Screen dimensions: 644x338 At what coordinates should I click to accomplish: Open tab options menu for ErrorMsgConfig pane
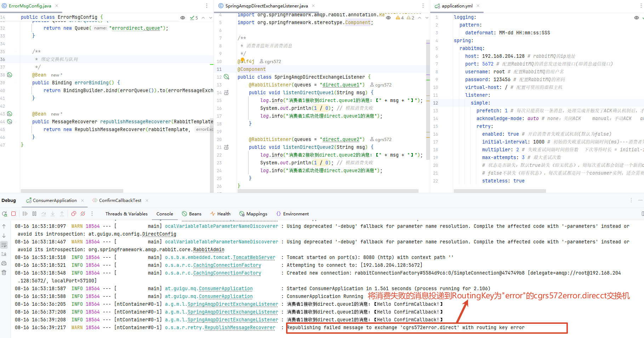tap(207, 6)
